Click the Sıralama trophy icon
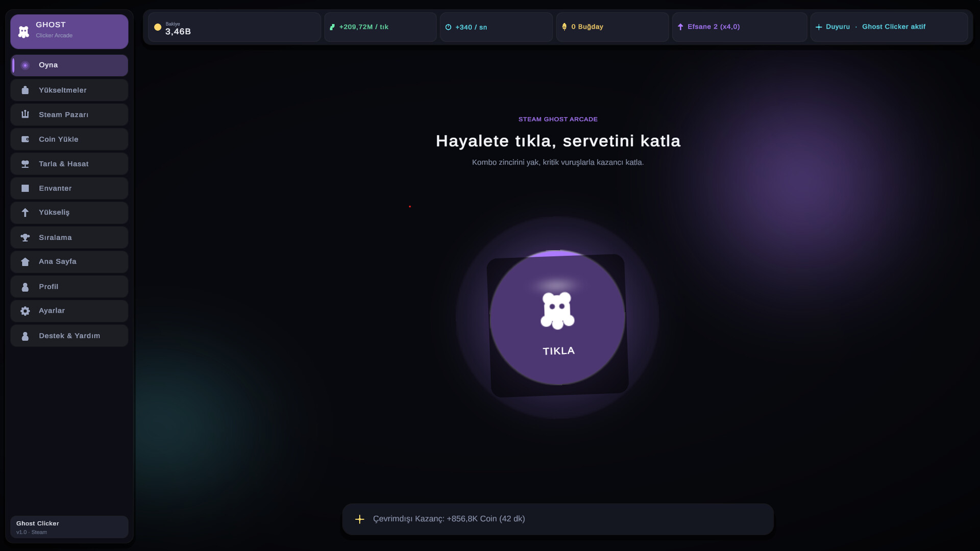Screen dimensions: 980x551 (25, 238)
